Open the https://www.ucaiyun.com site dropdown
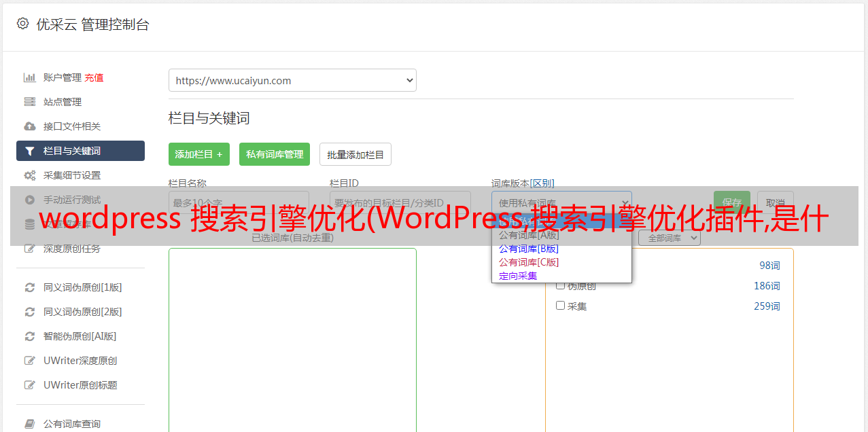The height and width of the screenshot is (432, 868). pyautogui.click(x=292, y=80)
